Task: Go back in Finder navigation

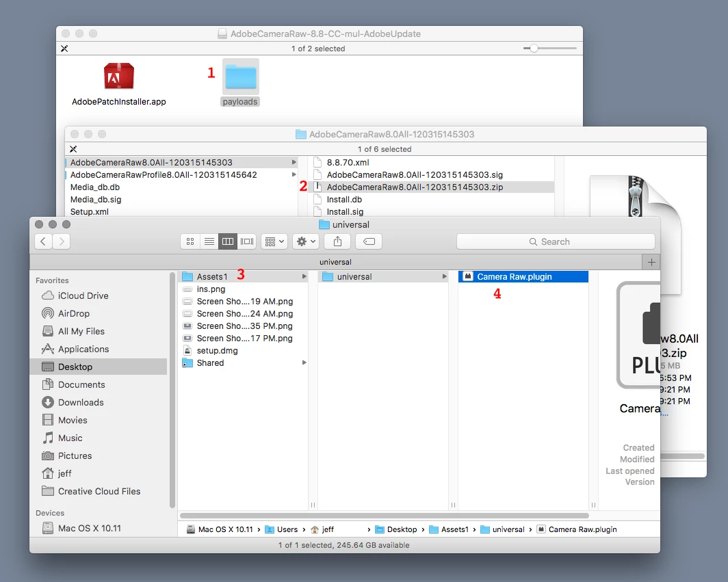Action: click(43, 241)
